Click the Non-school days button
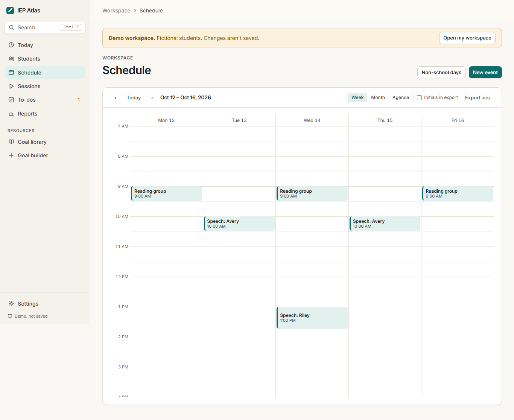 pyautogui.click(x=441, y=72)
